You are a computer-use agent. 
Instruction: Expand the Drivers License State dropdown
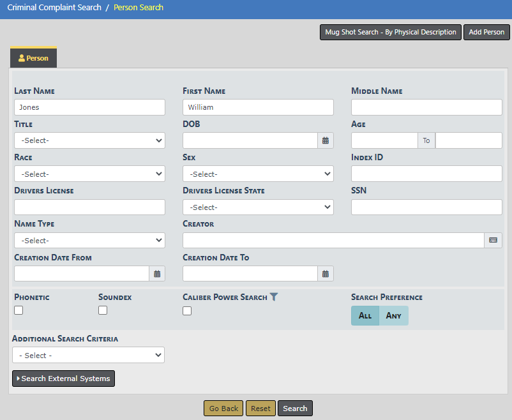[258, 207]
